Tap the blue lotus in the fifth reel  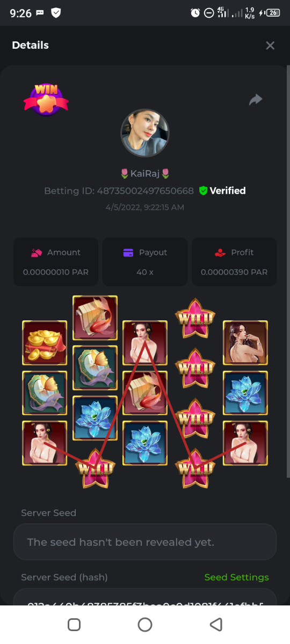[245, 393]
